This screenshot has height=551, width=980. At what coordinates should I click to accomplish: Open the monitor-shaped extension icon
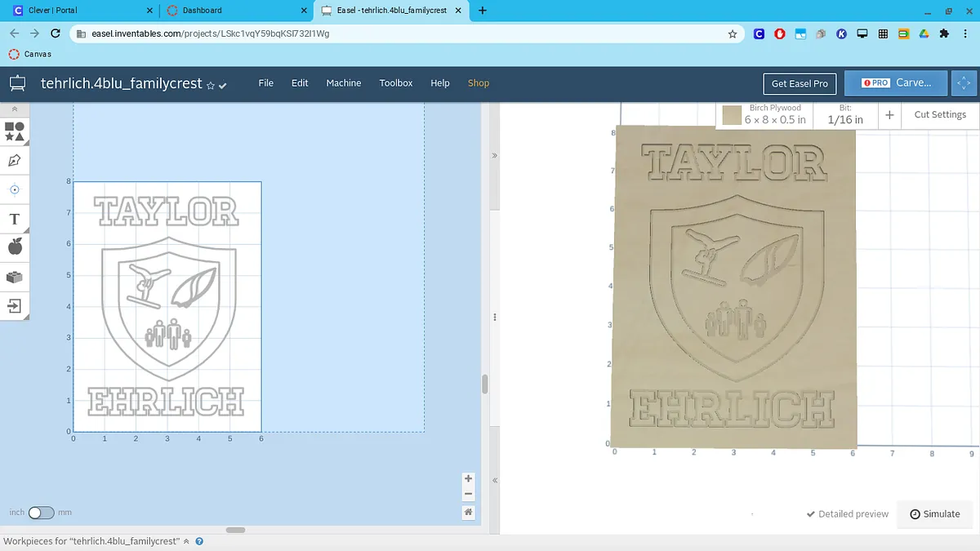pos(862,34)
